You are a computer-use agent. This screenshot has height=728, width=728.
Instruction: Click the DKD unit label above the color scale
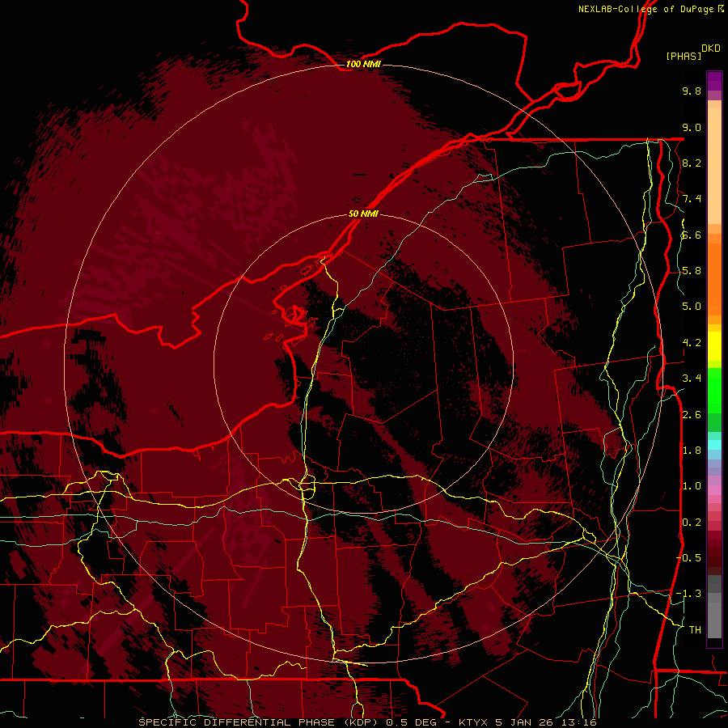pos(711,49)
